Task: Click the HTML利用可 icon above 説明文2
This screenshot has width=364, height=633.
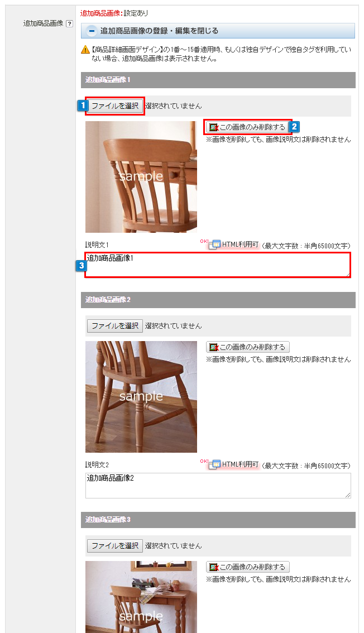Action: pyautogui.click(x=215, y=464)
